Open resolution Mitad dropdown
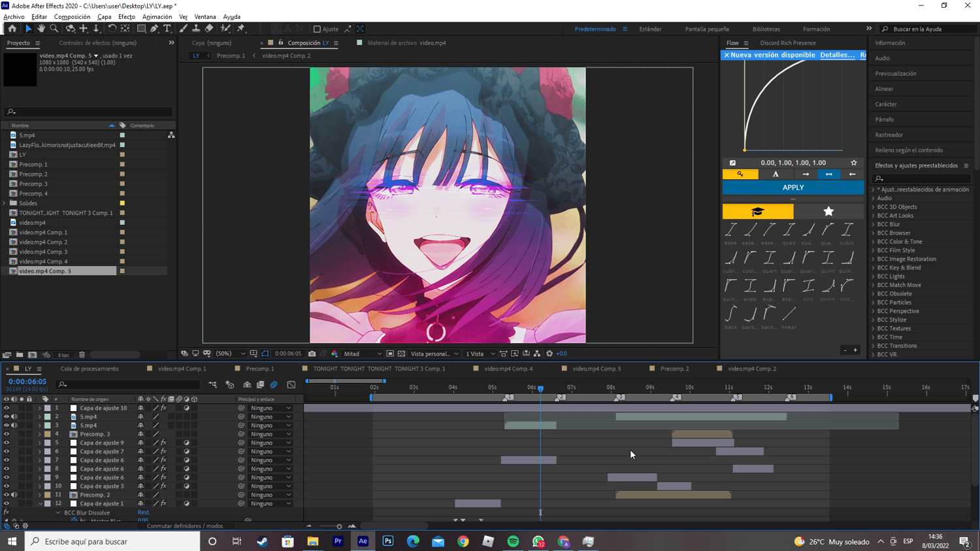Viewport: 980px width, 551px height. point(363,354)
